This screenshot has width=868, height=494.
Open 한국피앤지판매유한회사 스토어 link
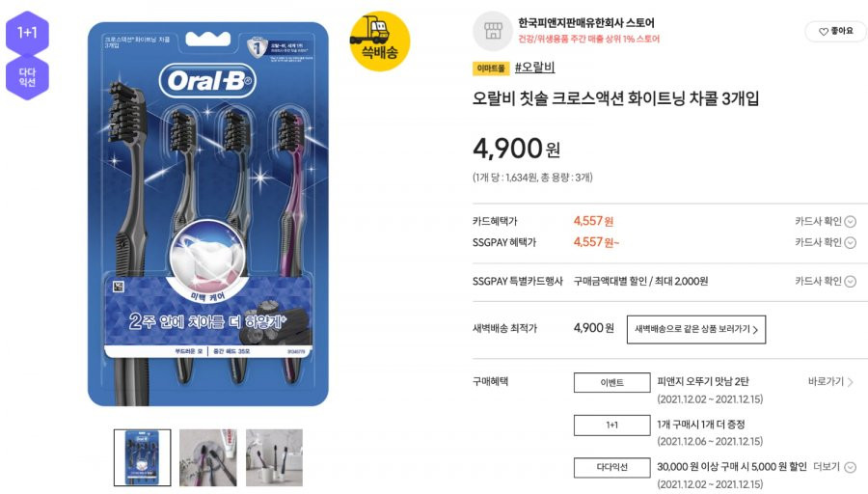(586, 23)
